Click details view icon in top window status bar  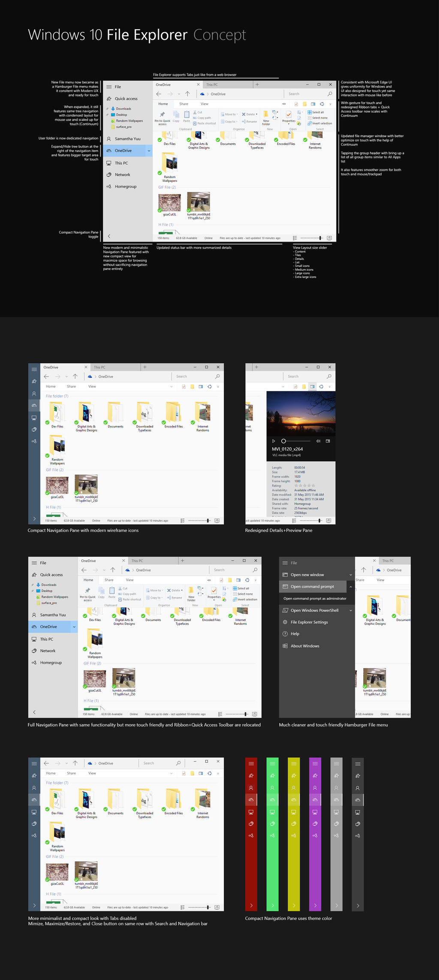[295, 238]
